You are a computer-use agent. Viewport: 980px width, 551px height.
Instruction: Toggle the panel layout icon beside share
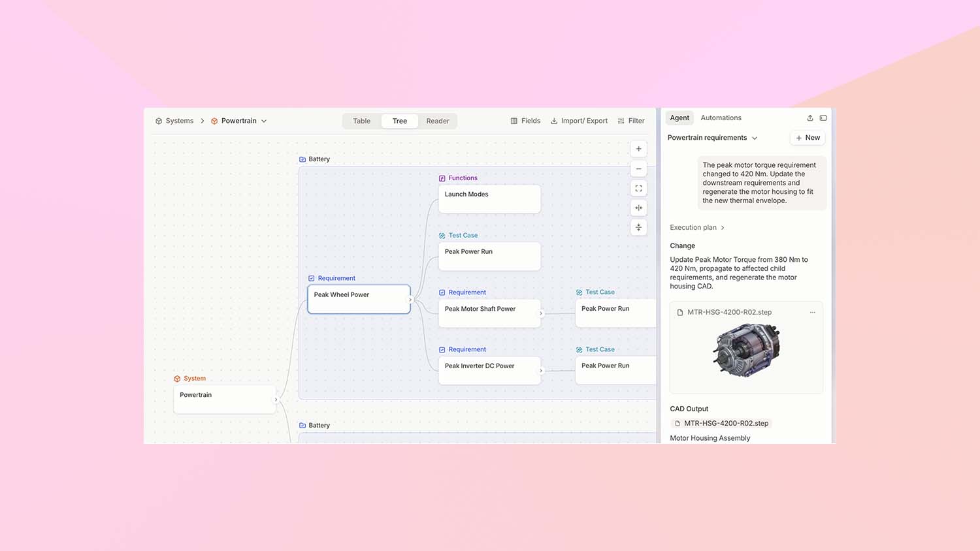(823, 118)
